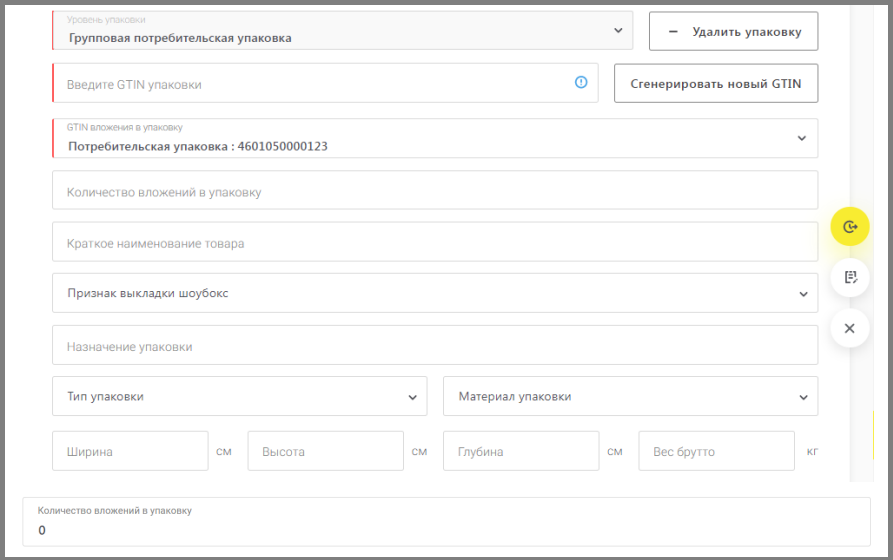Click the Высота input field

point(326,451)
